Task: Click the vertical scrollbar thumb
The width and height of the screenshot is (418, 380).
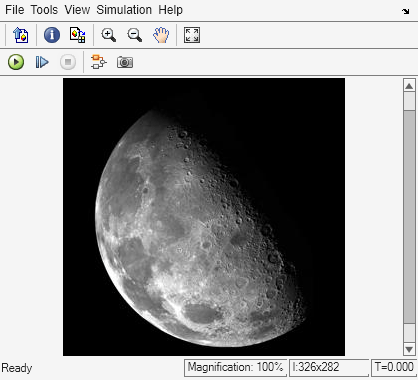Action: point(409,217)
